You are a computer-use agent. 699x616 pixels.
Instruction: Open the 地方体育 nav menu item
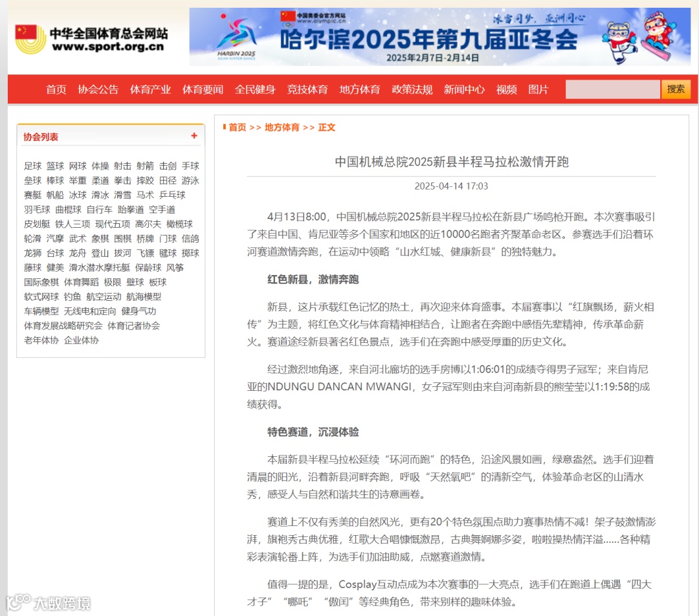point(360,89)
